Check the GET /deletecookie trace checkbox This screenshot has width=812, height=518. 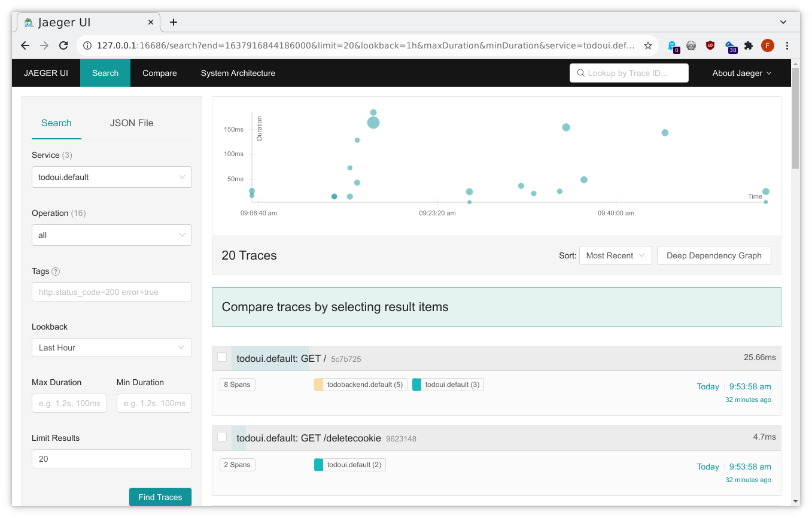[222, 437]
